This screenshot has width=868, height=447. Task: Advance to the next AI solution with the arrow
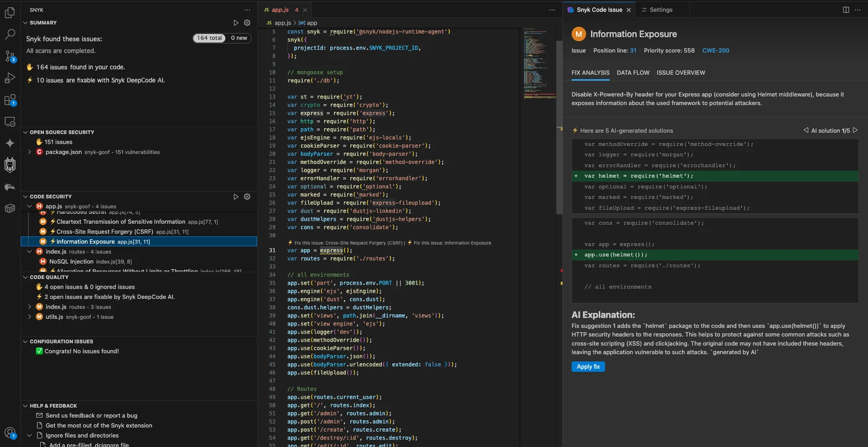(856, 130)
